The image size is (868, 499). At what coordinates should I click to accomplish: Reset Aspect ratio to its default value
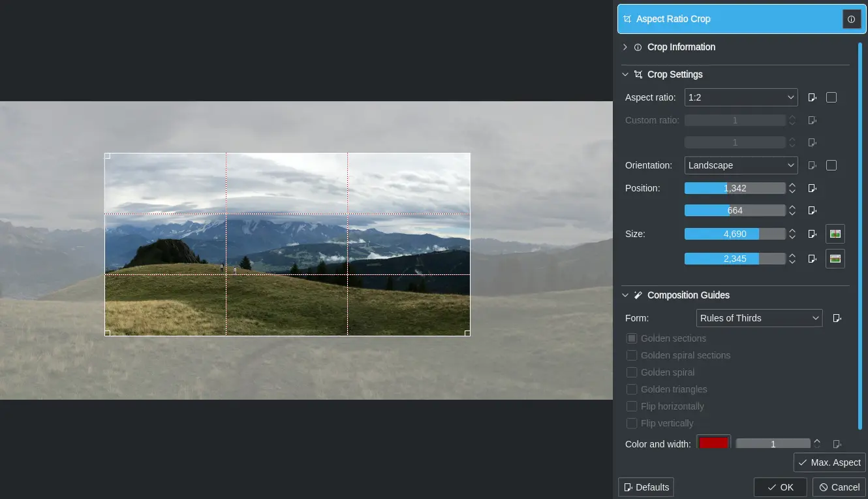[812, 97]
